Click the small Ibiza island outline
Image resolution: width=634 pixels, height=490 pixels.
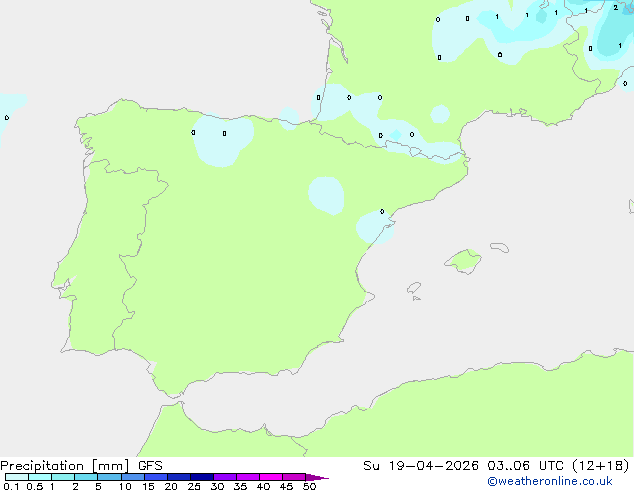pyautogui.click(x=413, y=289)
